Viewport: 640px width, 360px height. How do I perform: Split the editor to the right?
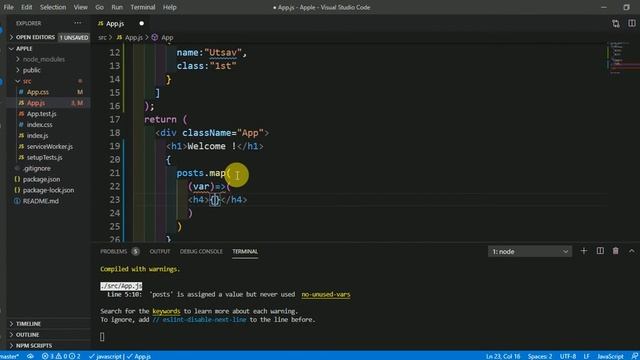[x=632, y=24]
